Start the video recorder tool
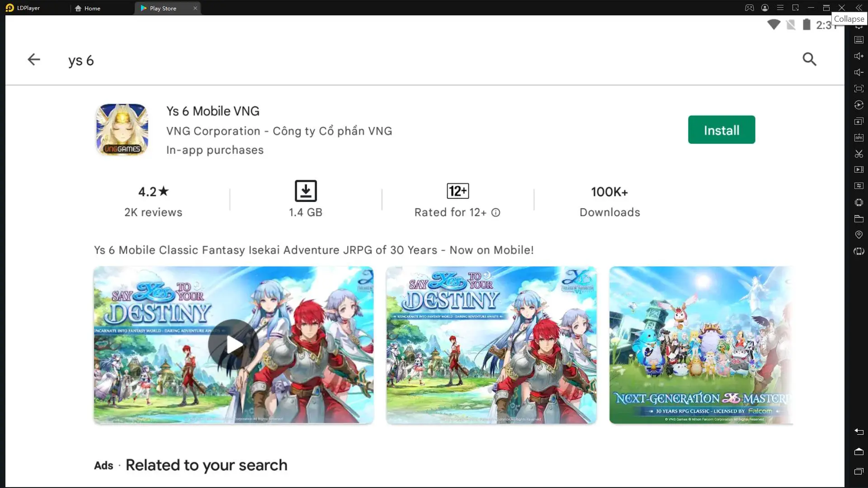 [x=859, y=169]
